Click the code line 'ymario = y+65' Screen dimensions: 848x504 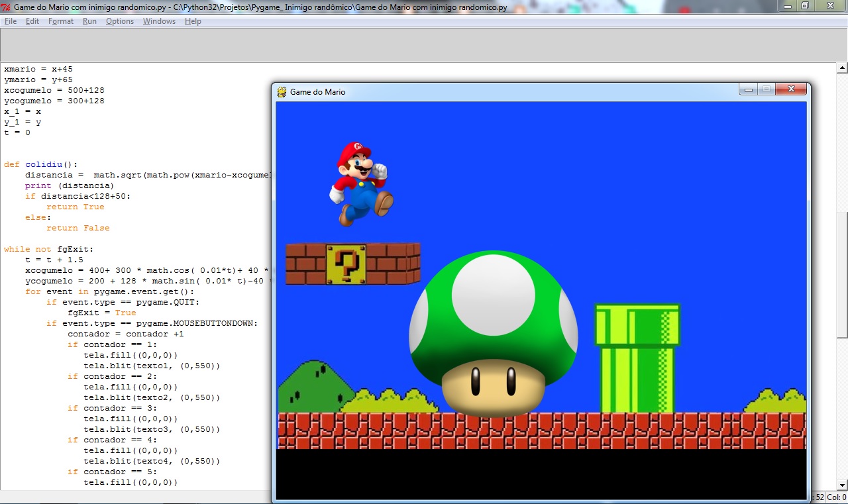tap(38, 79)
